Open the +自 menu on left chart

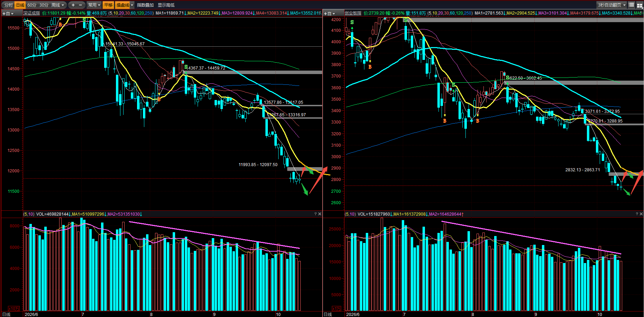point(8,13)
